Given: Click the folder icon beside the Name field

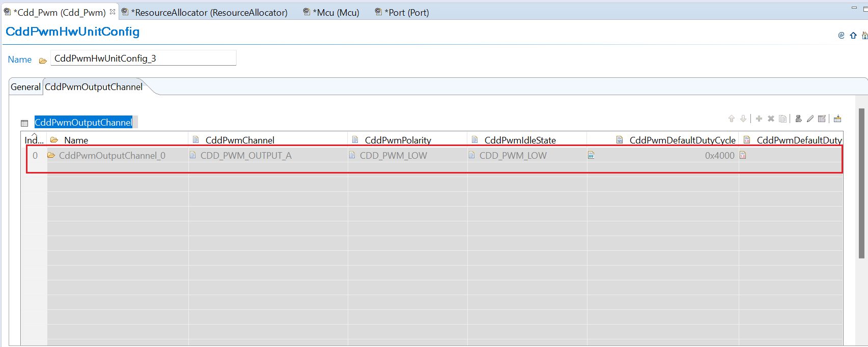Looking at the screenshot, I should point(43,61).
